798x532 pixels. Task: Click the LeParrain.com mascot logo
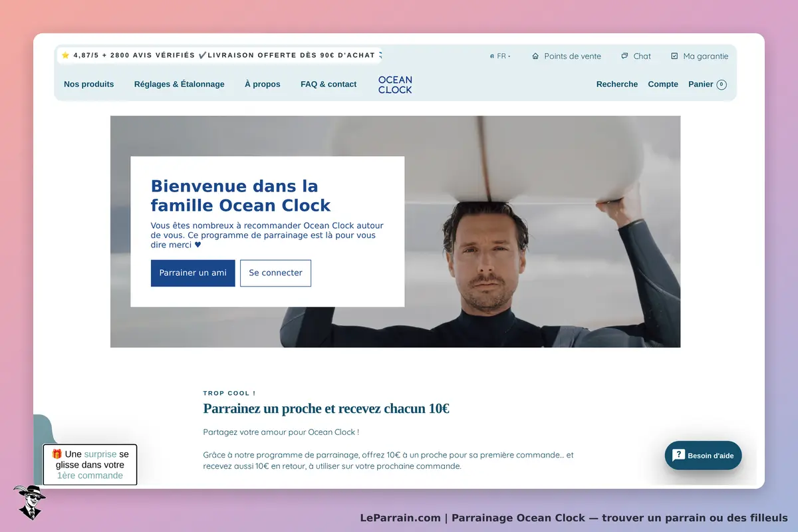tap(29, 502)
